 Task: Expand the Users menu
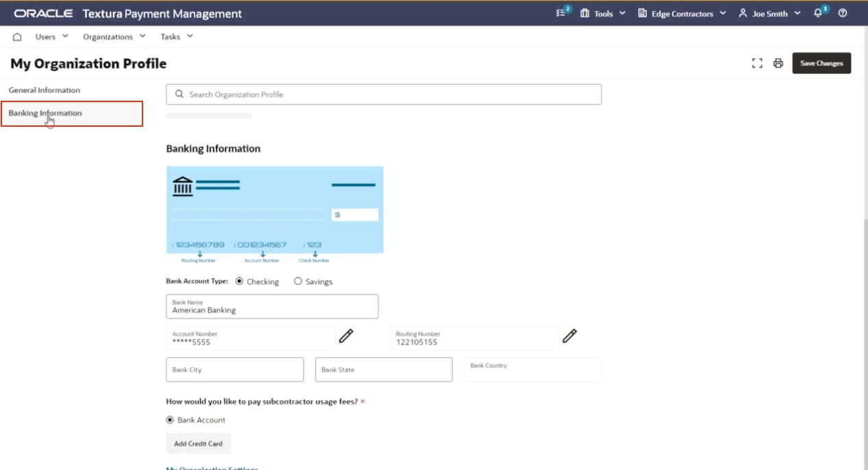51,37
